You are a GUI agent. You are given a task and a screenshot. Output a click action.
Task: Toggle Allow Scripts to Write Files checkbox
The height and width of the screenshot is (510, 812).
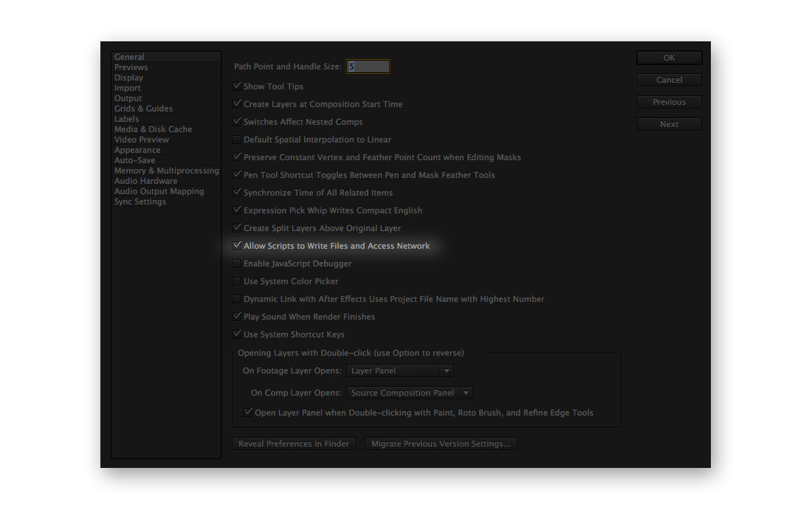point(237,246)
